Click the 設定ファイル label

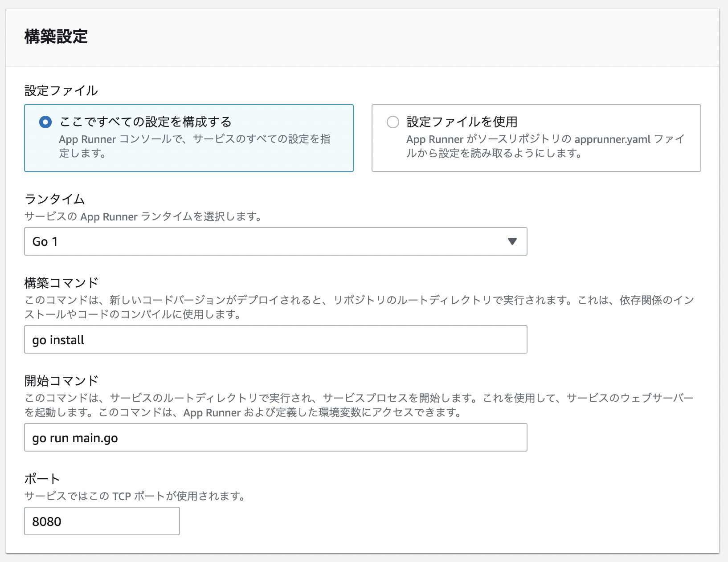click(x=61, y=91)
